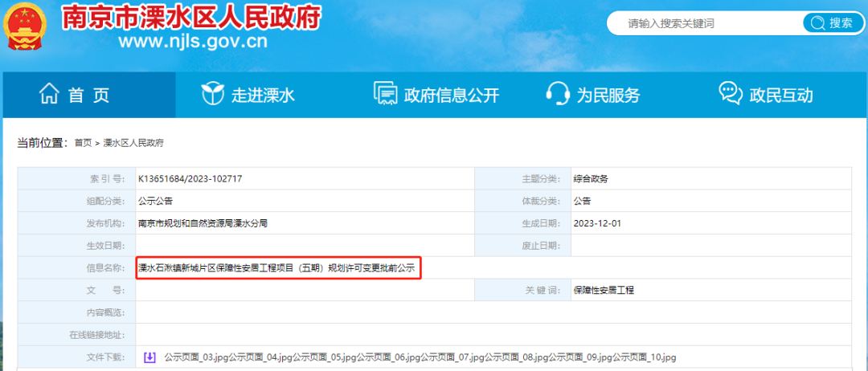
Task: Click the home icon beside 首页
Action: pyautogui.click(x=49, y=94)
